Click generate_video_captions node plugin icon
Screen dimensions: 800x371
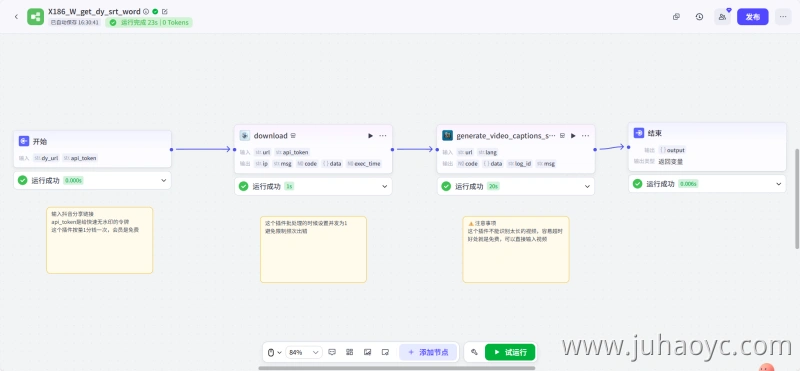447,136
